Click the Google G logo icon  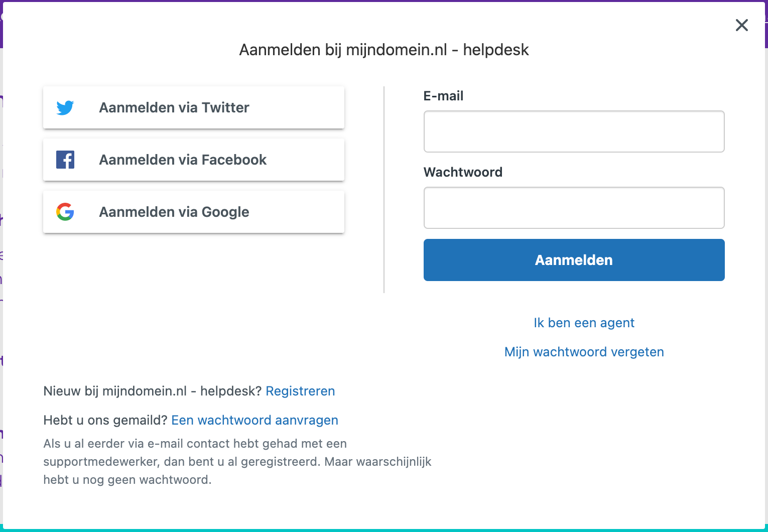tap(65, 212)
